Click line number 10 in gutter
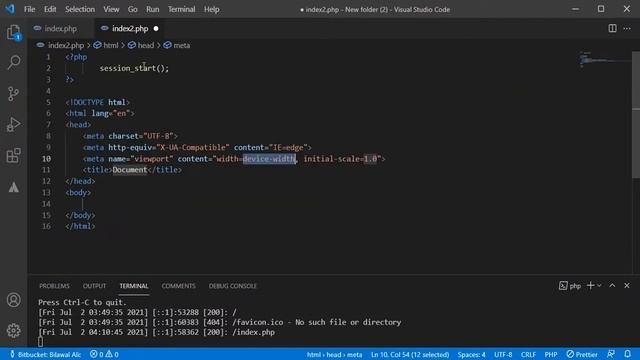This screenshot has width=640, height=360. coord(46,158)
